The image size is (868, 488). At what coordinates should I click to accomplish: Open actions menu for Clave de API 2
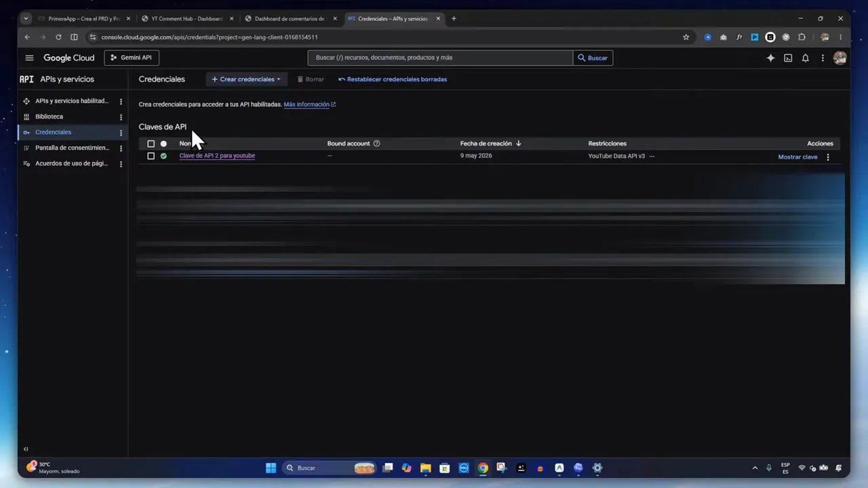coord(827,157)
